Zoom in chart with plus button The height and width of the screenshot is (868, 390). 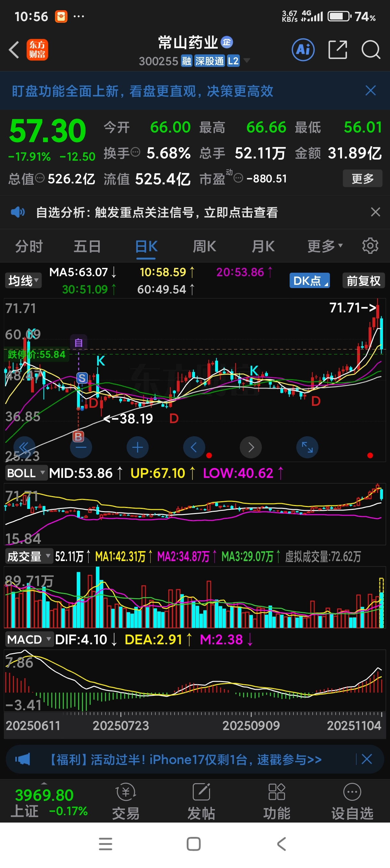pos(137,447)
